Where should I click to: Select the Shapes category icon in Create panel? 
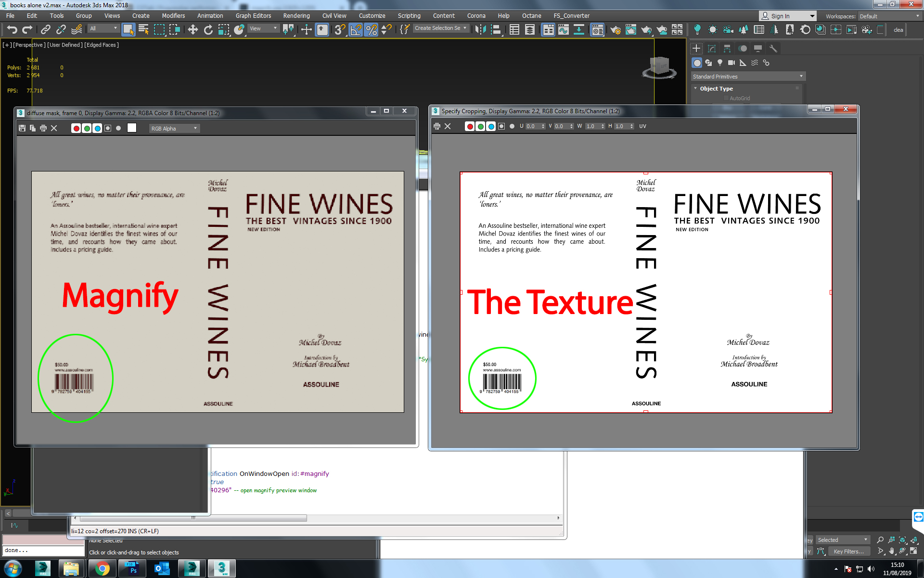(708, 63)
